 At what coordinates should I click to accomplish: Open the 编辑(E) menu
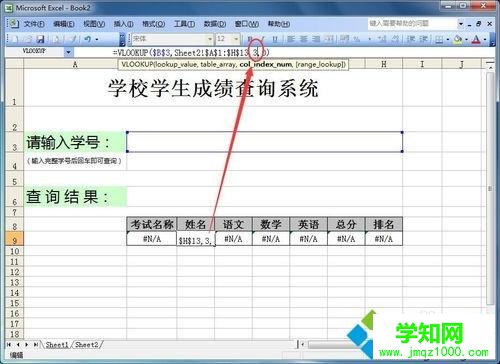(63, 24)
